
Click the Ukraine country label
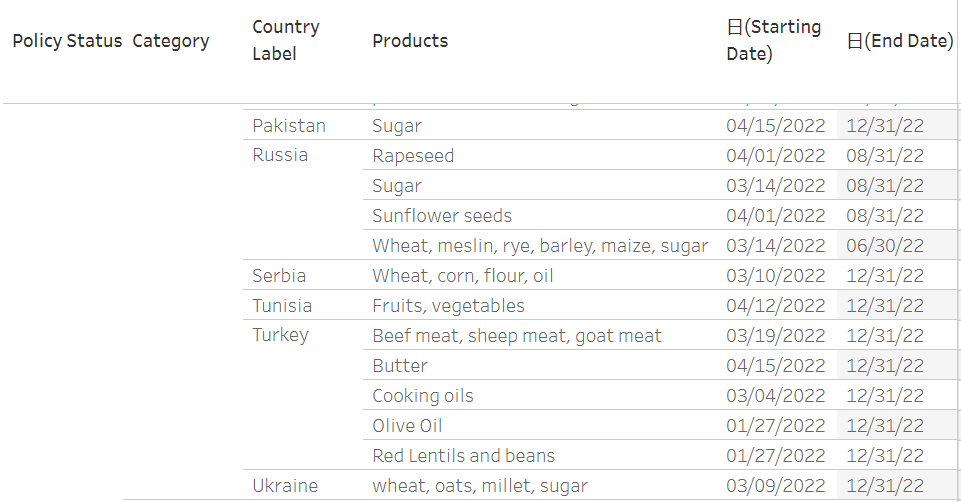click(x=285, y=486)
